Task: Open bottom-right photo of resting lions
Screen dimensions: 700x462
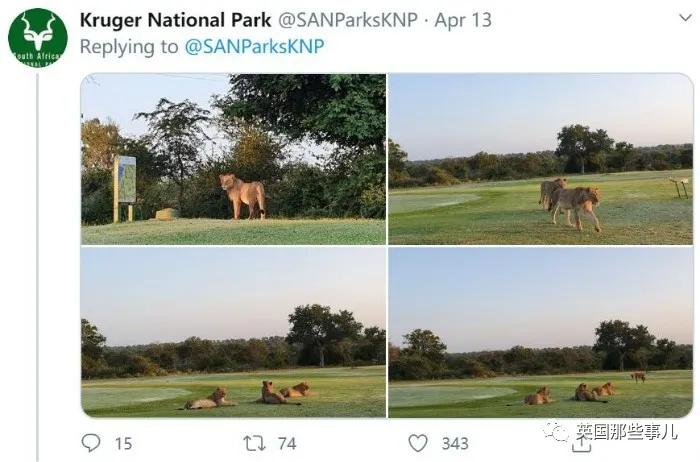Action: [541, 333]
